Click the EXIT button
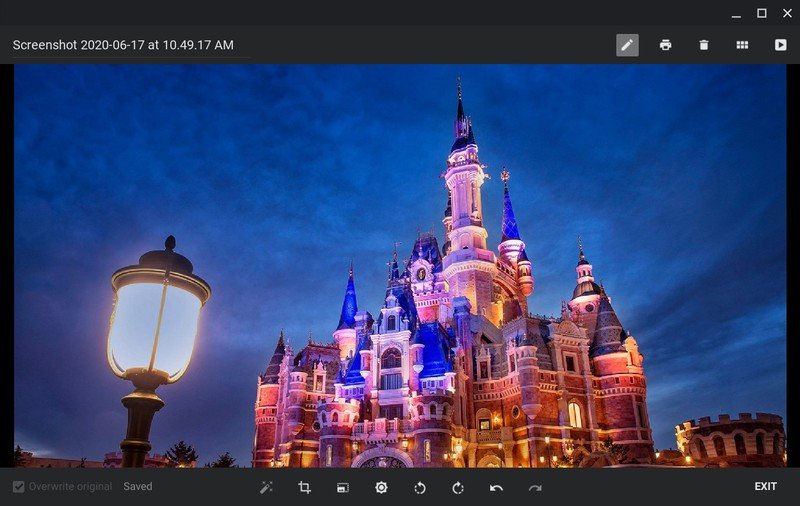The width and height of the screenshot is (800, 506). tap(765, 487)
